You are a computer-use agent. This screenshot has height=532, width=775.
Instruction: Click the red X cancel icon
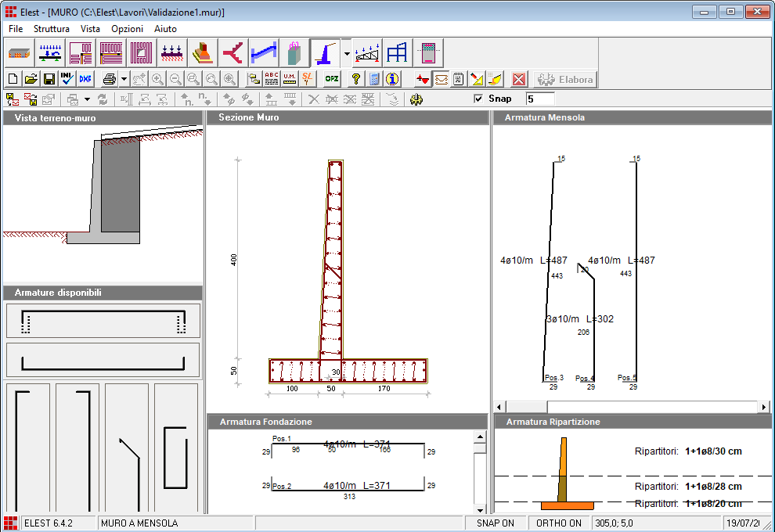click(x=518, y=79)
